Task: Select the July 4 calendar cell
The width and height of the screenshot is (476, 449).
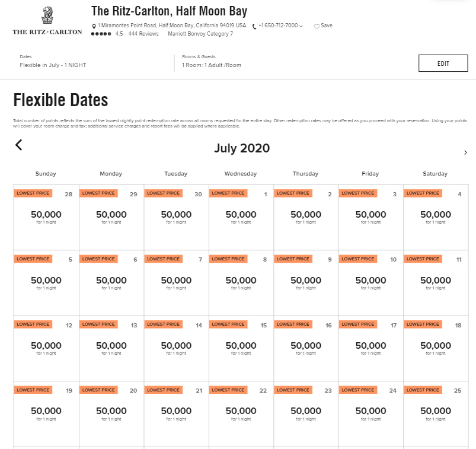Action: [435, 216]
